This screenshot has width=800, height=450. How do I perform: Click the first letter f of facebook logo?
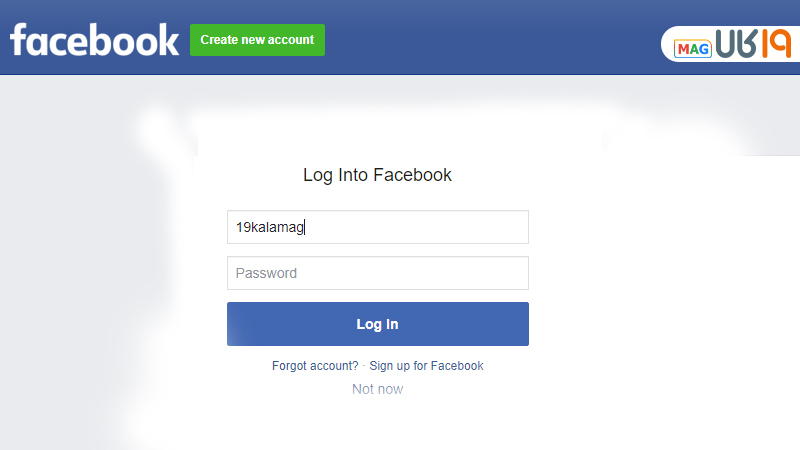click(x=19, y=40)
